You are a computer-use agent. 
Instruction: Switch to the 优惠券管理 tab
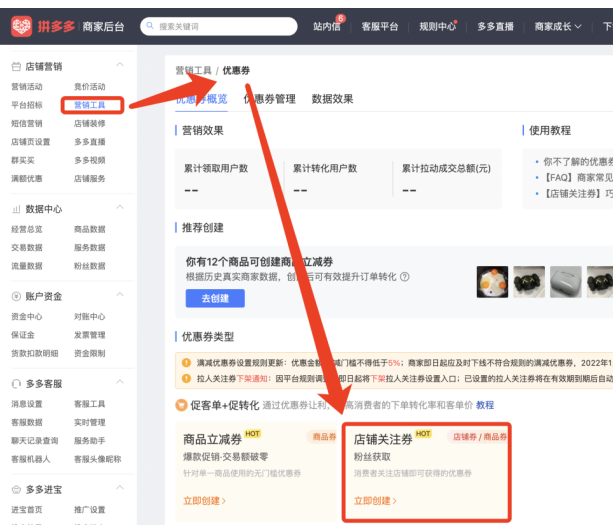[270, 99]
